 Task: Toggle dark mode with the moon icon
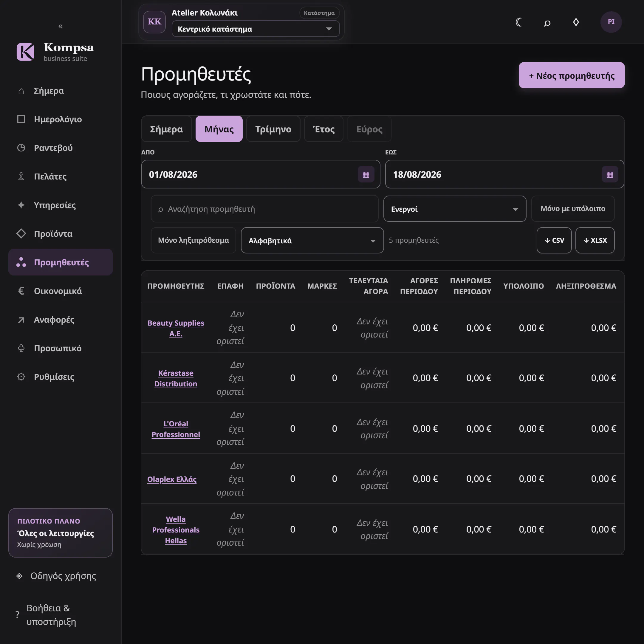pyautogui.click(x=519, y=22)
